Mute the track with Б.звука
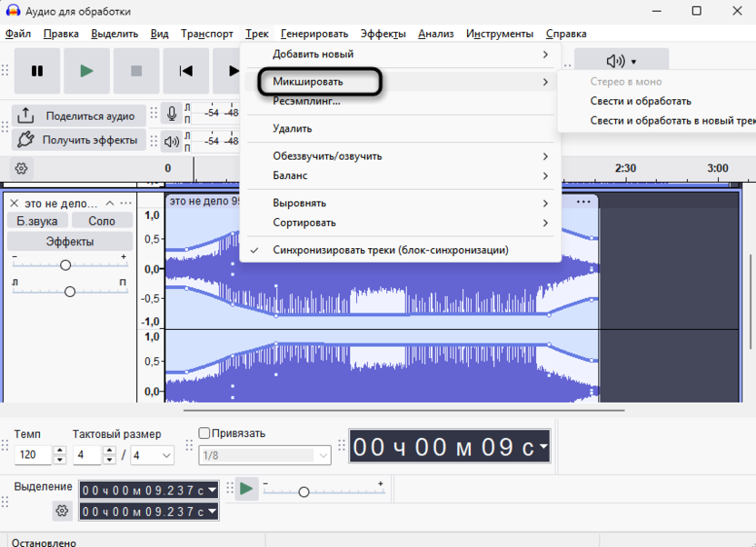 [x=36, y=221]
